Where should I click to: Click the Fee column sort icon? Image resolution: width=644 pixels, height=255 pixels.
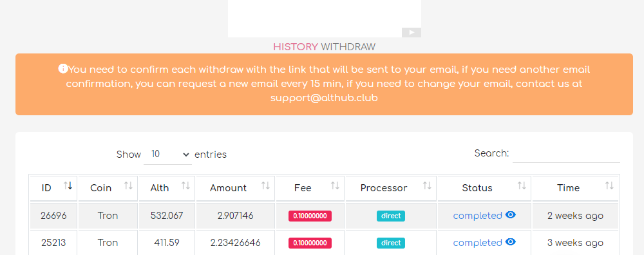[x=335, y=185]
